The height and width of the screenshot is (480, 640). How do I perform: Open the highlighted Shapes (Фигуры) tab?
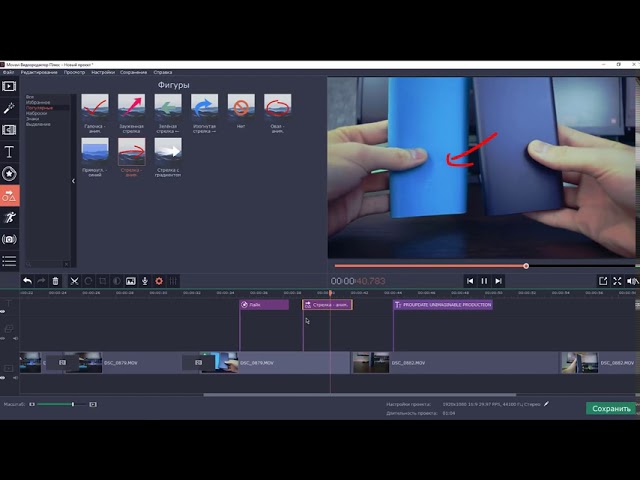[9, 196]
